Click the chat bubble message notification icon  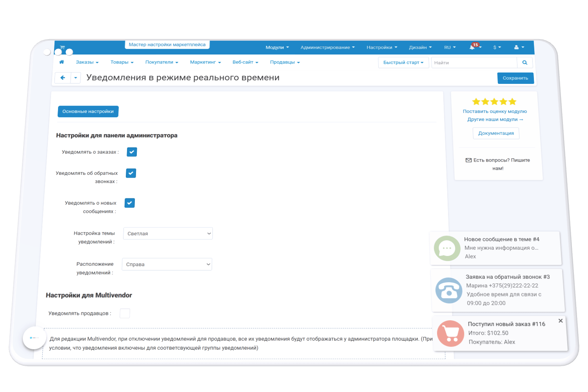(x=447, y=248)
